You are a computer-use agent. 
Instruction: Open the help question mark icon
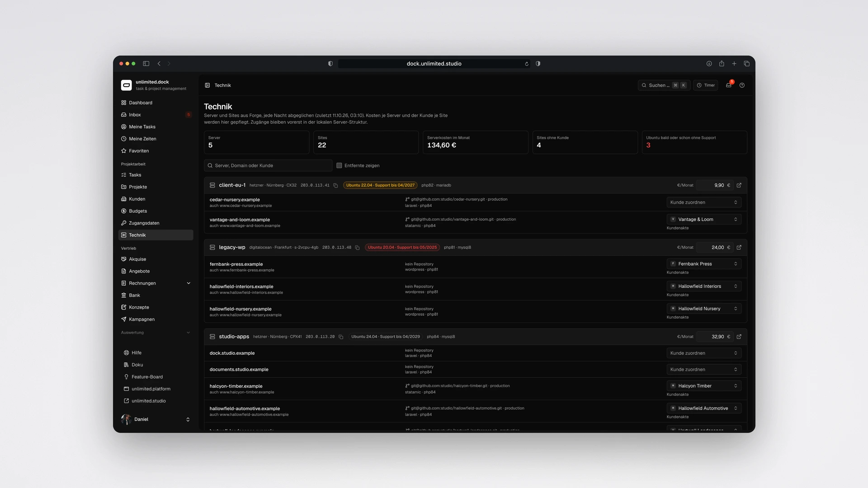(742, 85)
